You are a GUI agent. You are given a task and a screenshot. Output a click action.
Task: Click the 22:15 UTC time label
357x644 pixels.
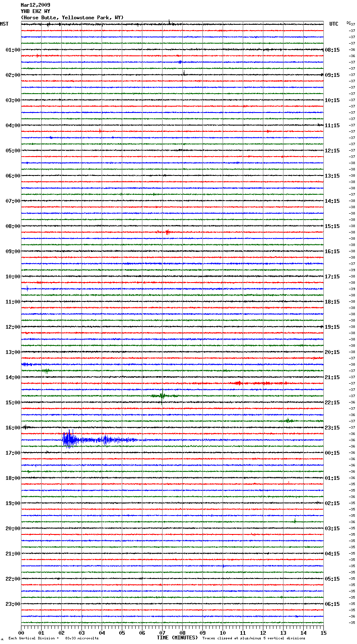click(x=332, y=403)
